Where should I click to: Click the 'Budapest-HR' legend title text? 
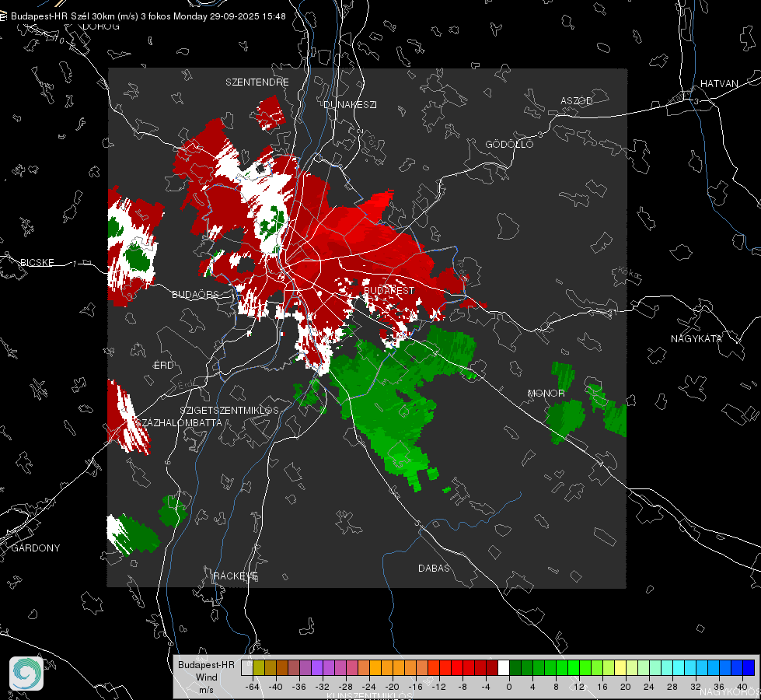pyautogui.click(x=206, y=664)
